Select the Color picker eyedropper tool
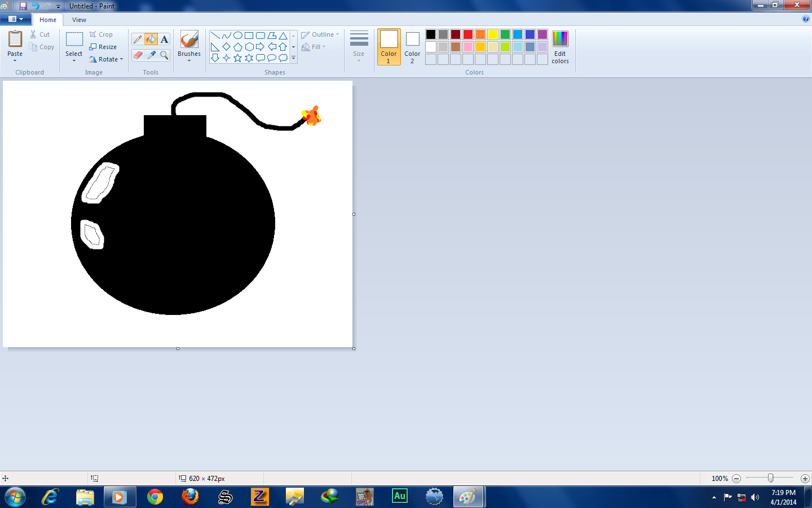This screenshot has width=812, height=508. click(x=151, y=55)
